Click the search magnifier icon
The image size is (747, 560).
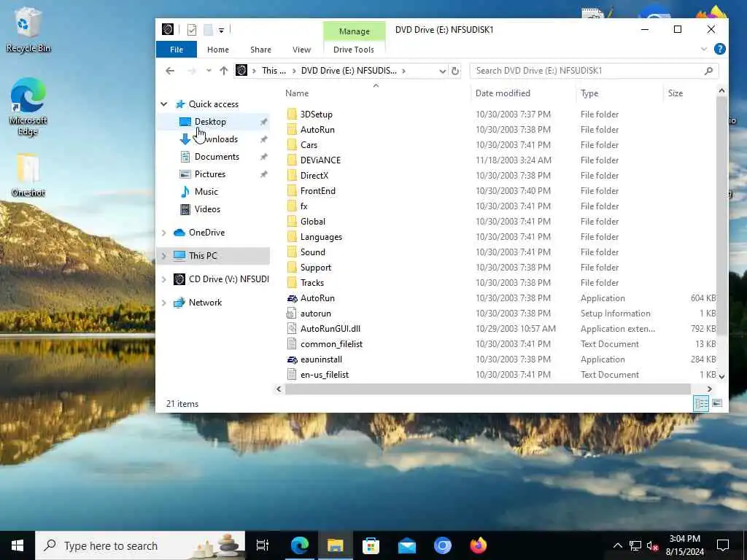pos(708,71)
